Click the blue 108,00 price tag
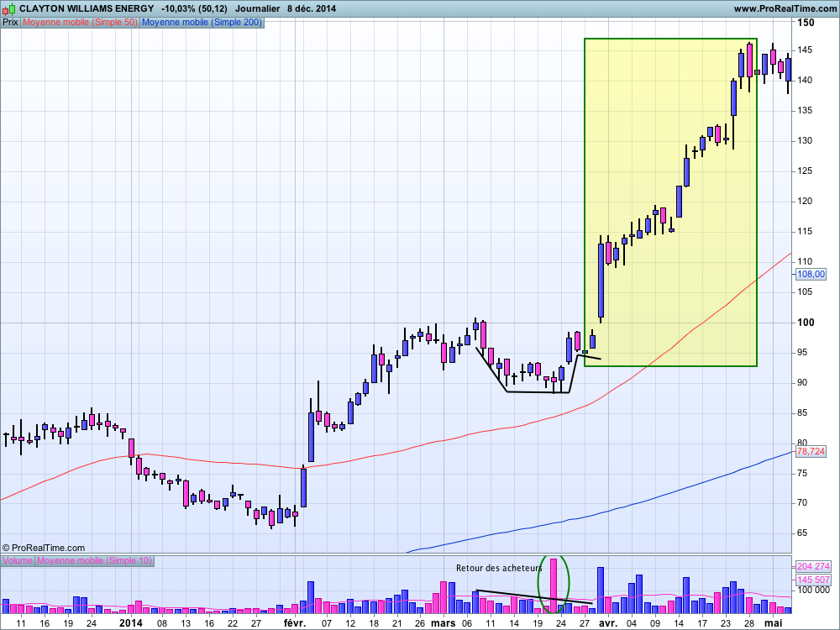840x630 pixels. (811, 275)
